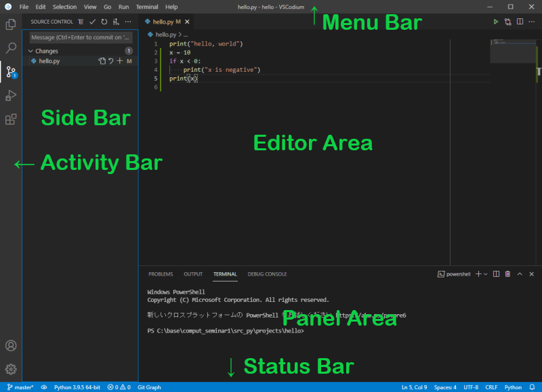Image resolution: width=542 pixels, height=392 pixels.
Task: Open the View menu
Action: click(90, 7)
